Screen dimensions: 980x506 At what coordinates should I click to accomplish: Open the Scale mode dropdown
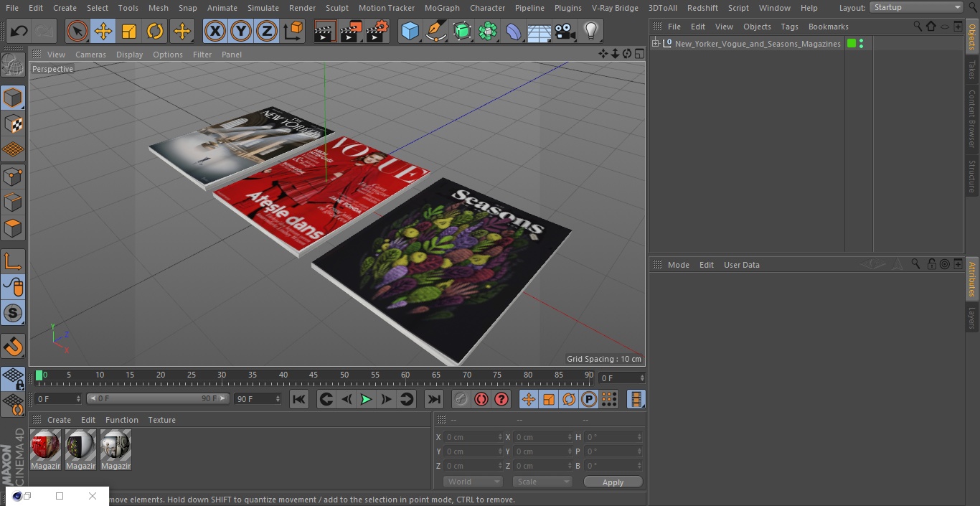pos(542,482)
